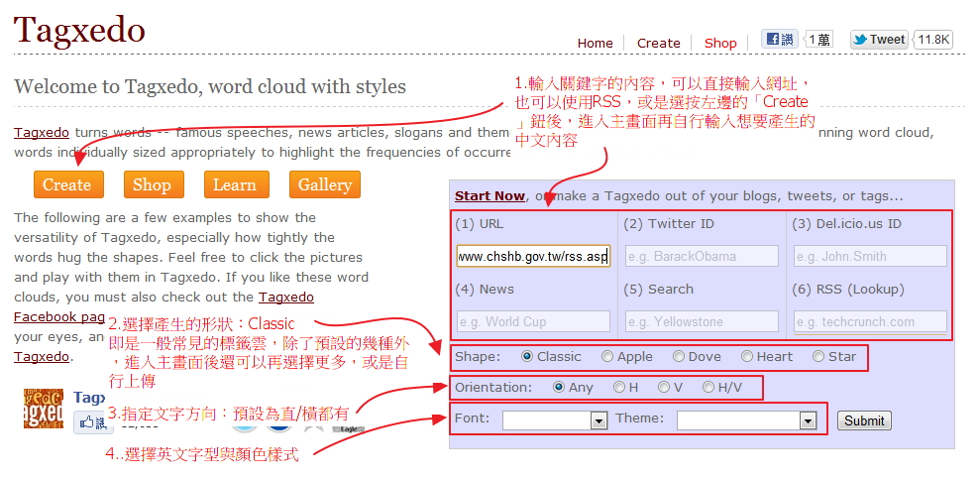Click the Tagxedo logo thumbnail
Screen dimensions: 980x478
(44, 409)
